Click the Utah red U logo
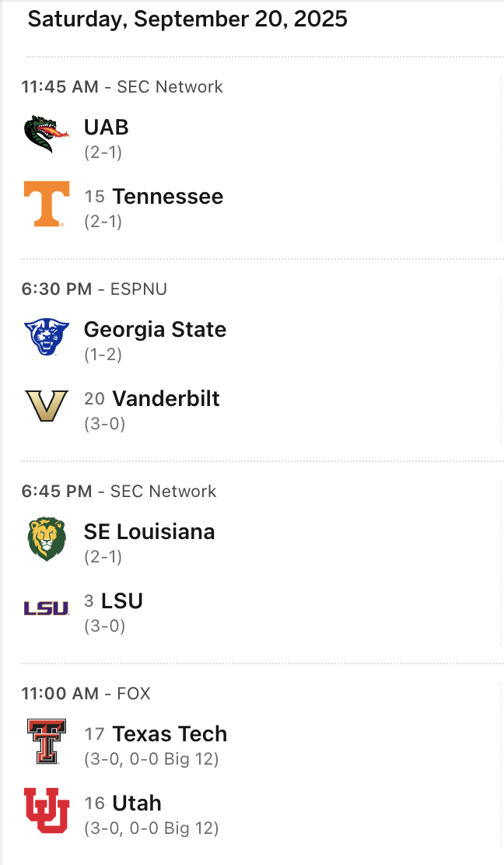The image size is (504, 865). (47, 811)
